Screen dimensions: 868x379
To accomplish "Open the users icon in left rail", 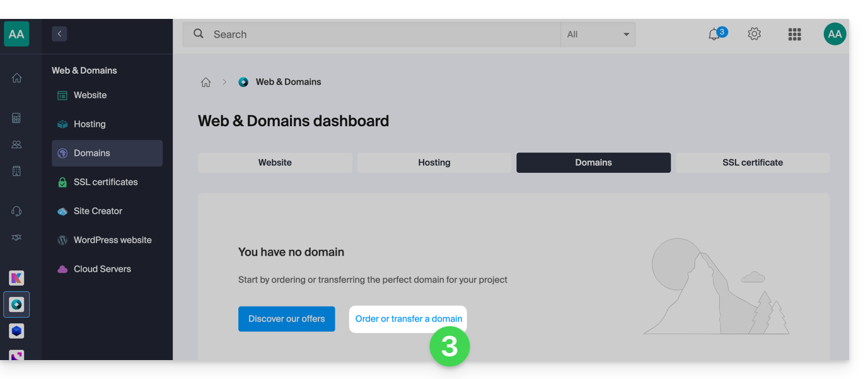I will [x=17, y=144].
